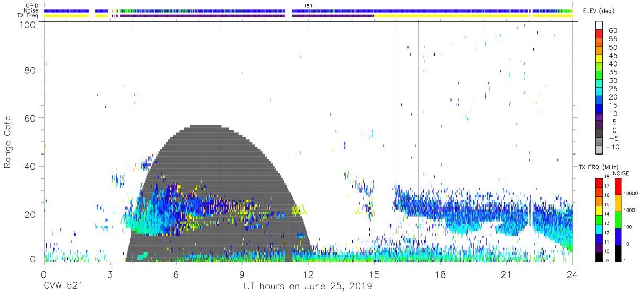644x297 pixels.
Task: Click the yellow segment of the ELEV colorbar
Action: pyautogui.click(x=599, y=59)
